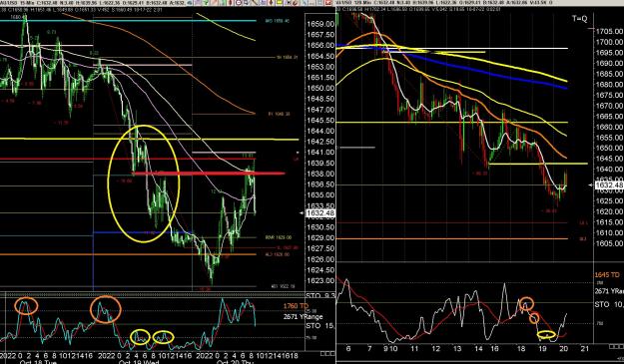This screenshot has width=624, height=364.
Task: Click 1650.00 on right price axis
Action: 610,149
